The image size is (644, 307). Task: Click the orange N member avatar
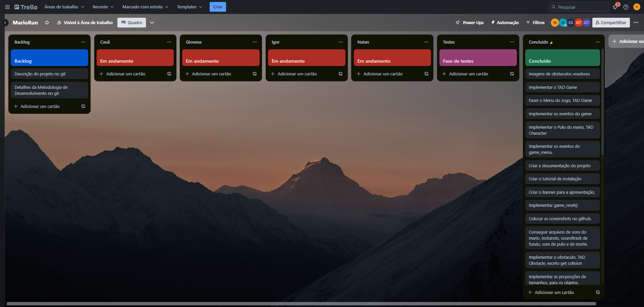[x=555, y=22]
